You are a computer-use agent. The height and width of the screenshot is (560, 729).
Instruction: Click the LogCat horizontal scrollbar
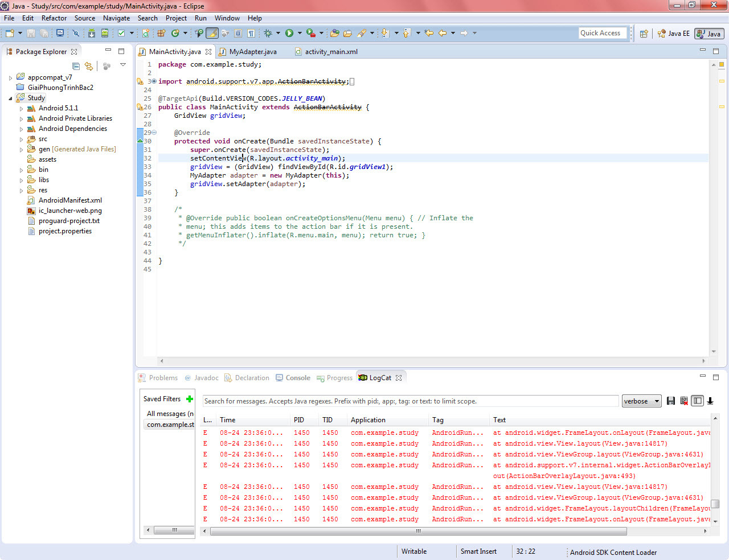point(418,531)
